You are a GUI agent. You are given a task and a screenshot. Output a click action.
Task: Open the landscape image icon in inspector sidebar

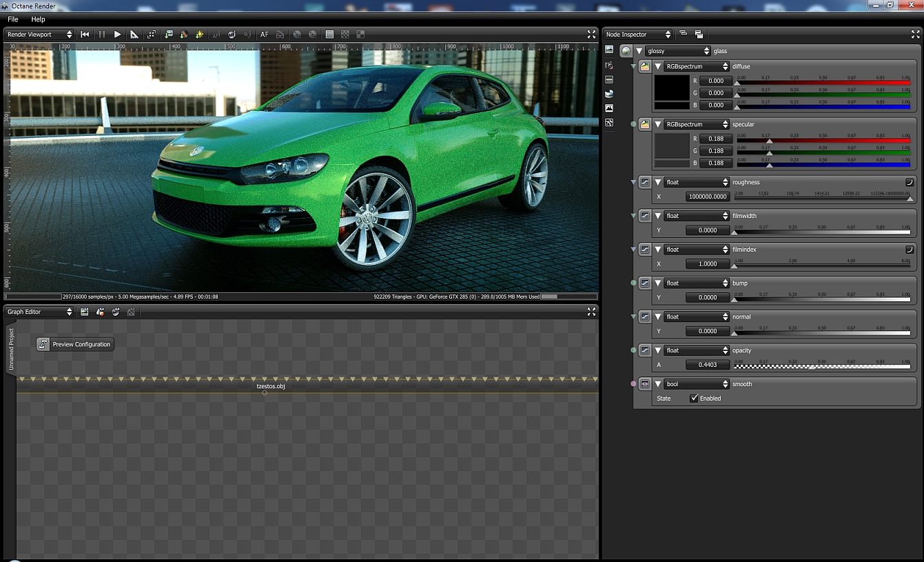point(609,50)
